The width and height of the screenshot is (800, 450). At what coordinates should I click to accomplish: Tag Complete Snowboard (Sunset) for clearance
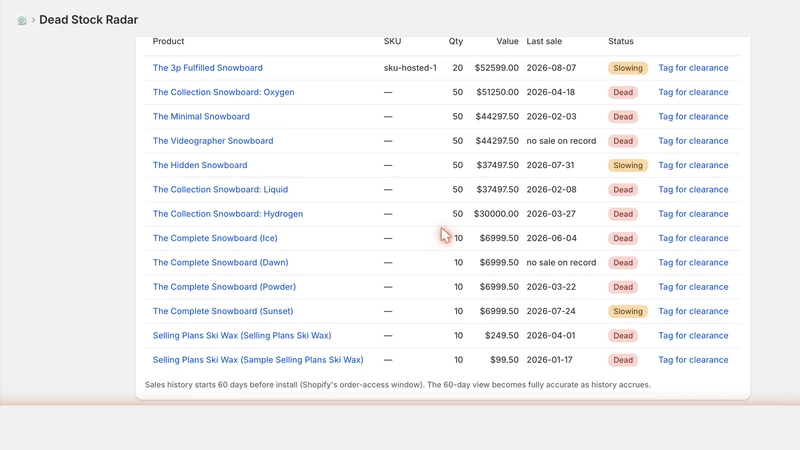[x=693, y=311]
